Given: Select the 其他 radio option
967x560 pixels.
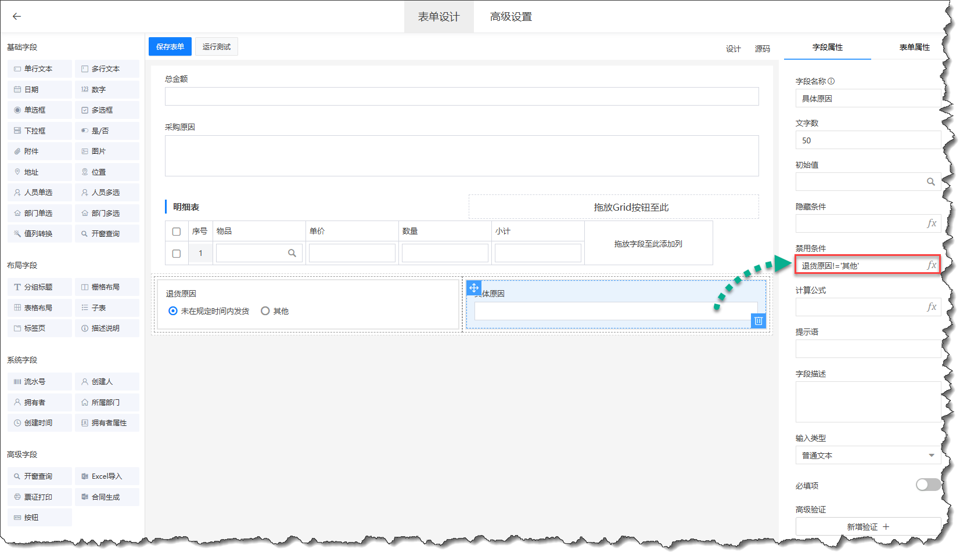Looking at the screenshot, I should pyautogui.click(x=265, y=311).
